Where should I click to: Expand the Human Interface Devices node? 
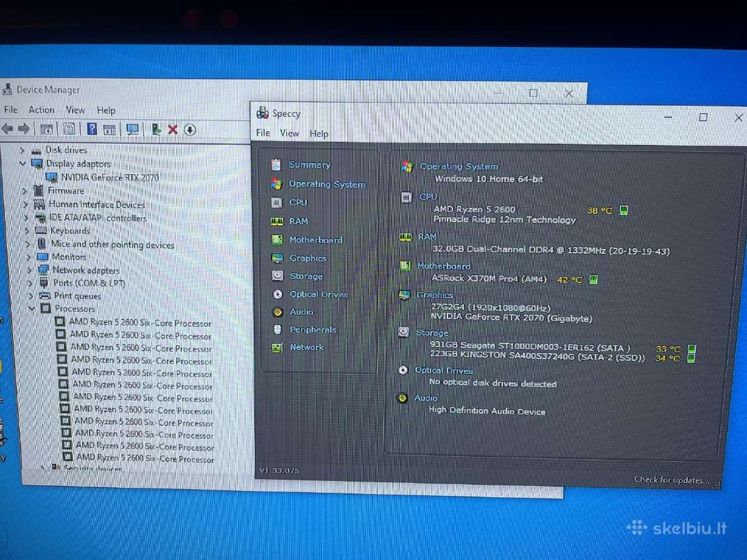pyautogui.click(x=25, y=204)
